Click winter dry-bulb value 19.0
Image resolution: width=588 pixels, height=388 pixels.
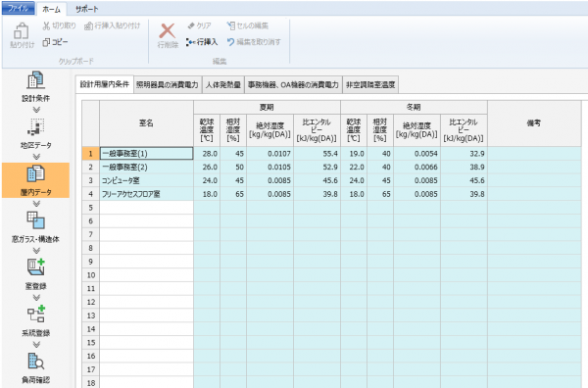tap(354, 153)
